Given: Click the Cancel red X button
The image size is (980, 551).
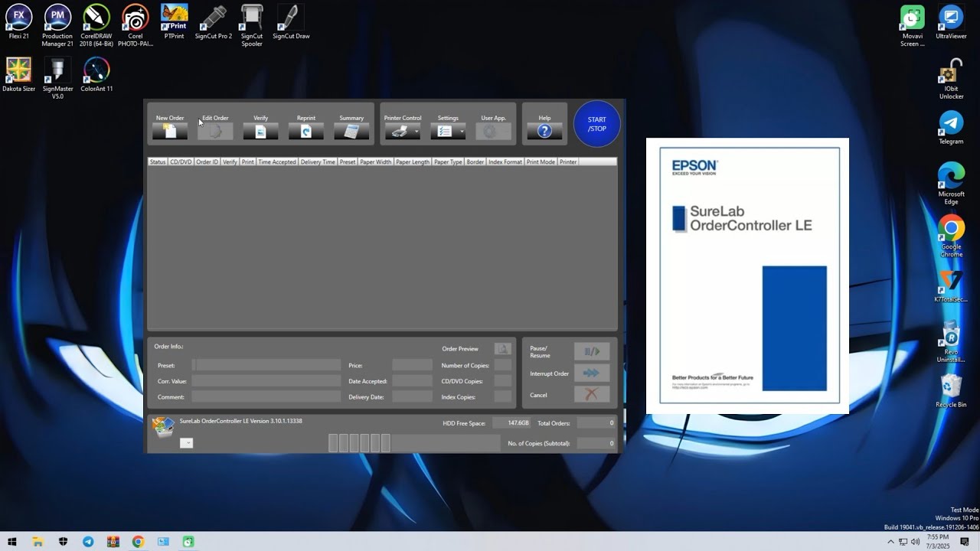Looking at the screenshot, I should pyautogui.click(x=591, y=395).
